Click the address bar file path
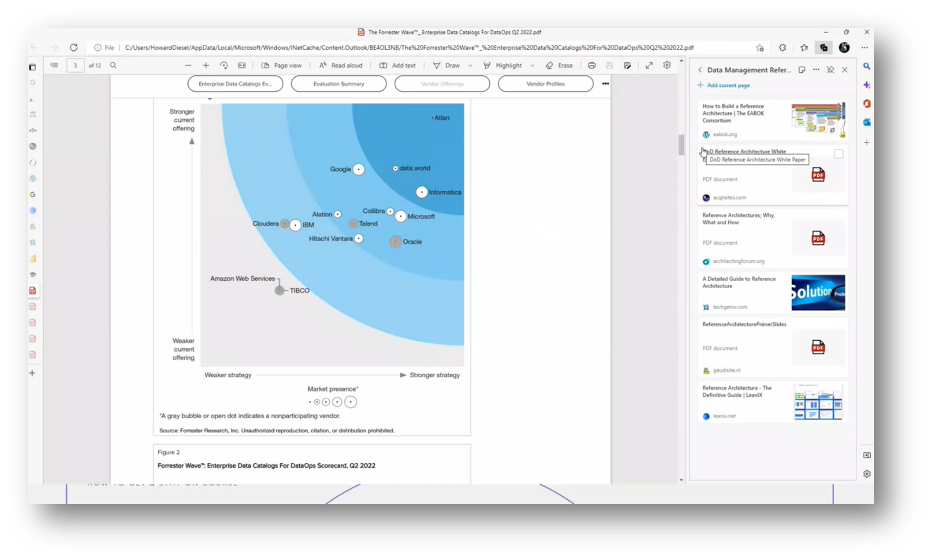The width and height of the screenshot is (930, 560). 409,48
